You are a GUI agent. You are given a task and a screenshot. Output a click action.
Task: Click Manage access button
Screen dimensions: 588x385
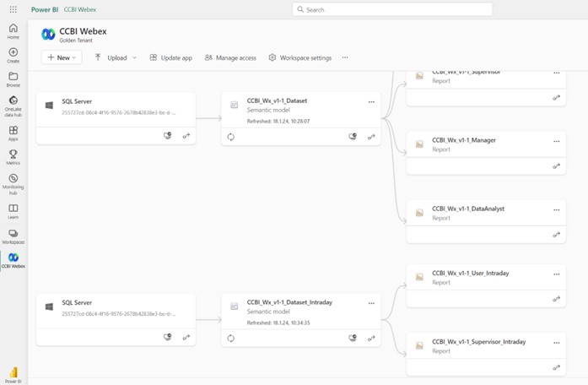tap(230, 57)
